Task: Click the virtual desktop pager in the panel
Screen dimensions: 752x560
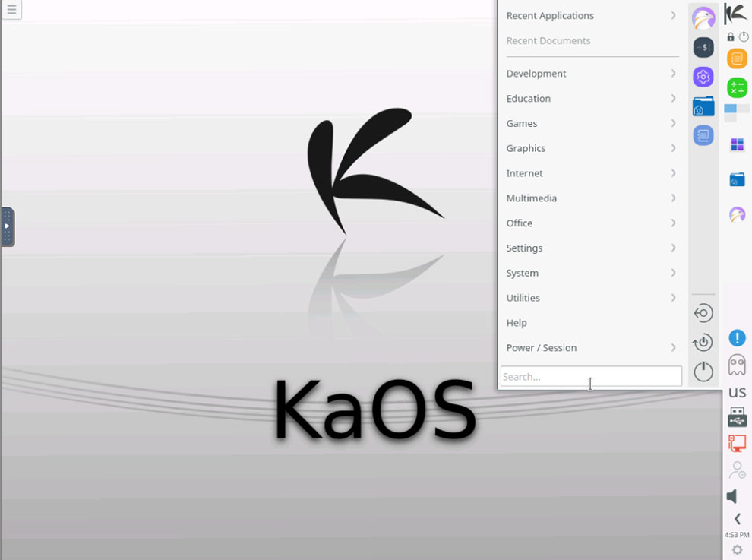Action: pos(737,113)
